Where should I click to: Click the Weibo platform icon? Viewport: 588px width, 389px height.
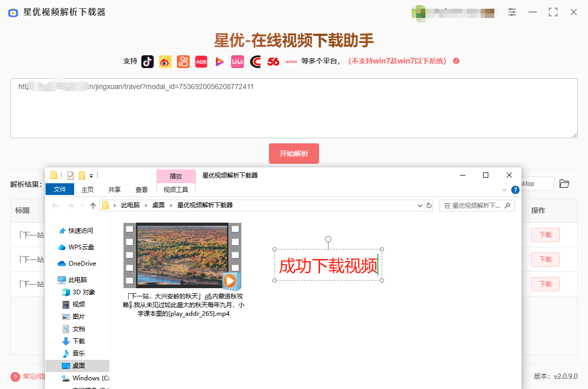point(165,61)
